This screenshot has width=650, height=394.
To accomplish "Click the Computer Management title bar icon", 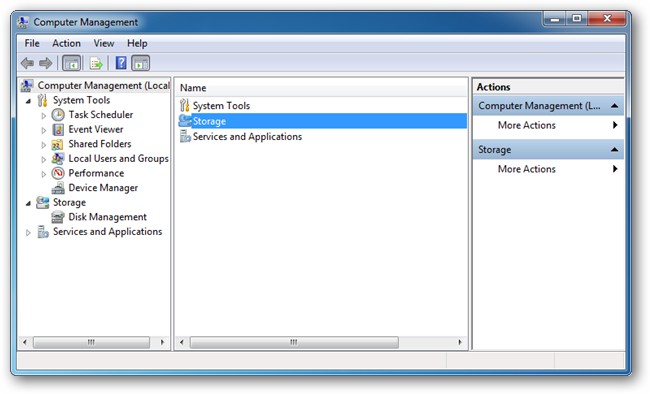I will [23, 22].
